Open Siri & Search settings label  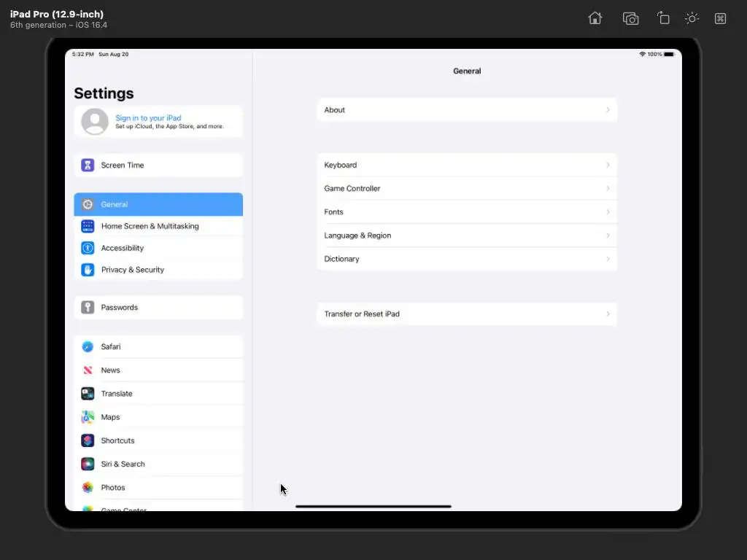123,464
